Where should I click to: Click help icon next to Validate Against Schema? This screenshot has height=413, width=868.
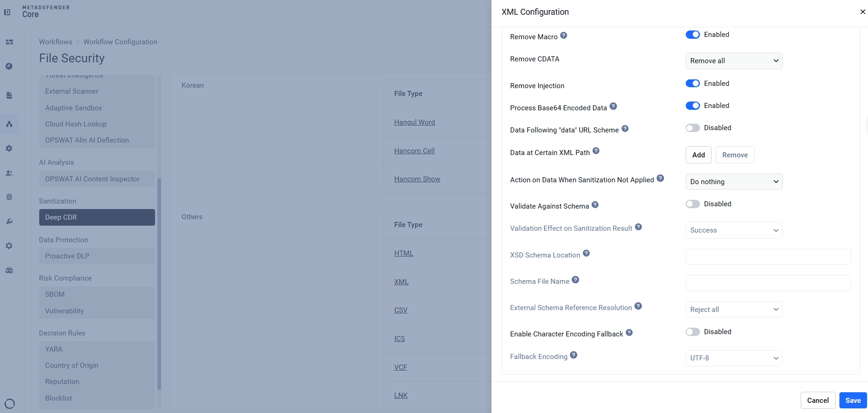(595, 205)
